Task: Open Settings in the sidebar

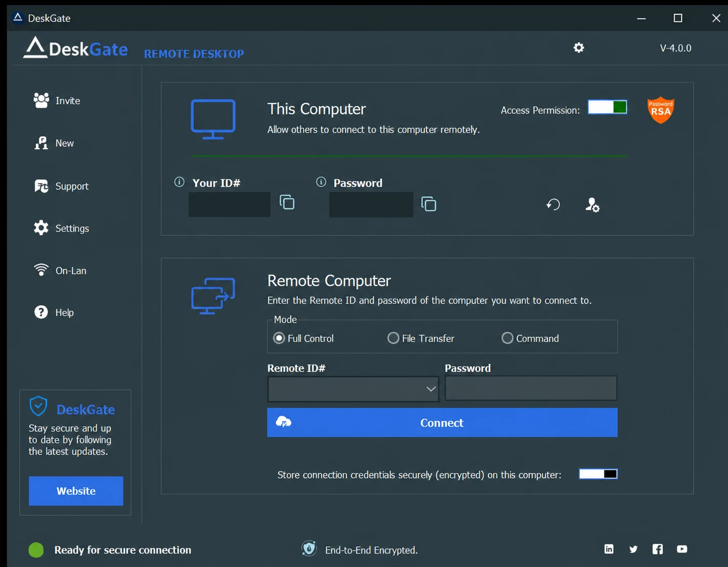Action: [61, 228]
